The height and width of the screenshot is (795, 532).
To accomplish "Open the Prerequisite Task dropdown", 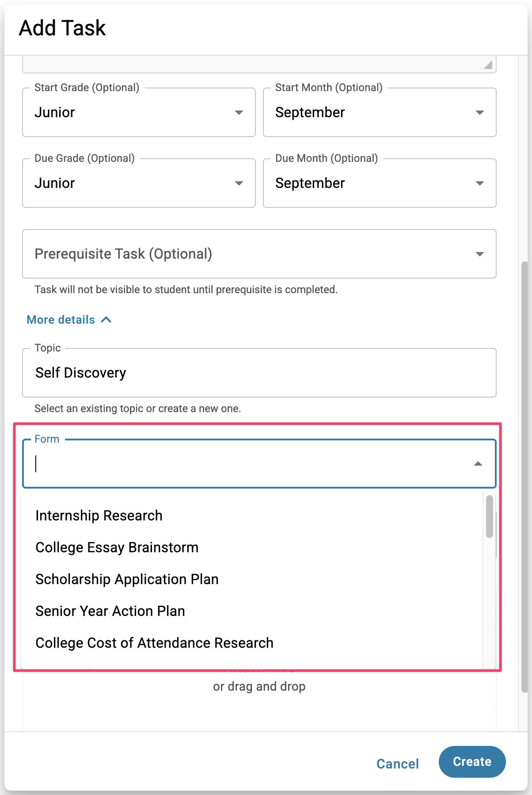I will (259, 254).
